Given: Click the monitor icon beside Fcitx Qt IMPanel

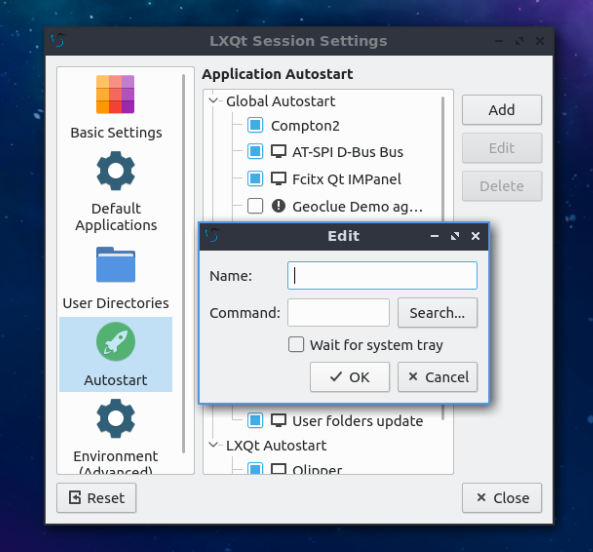Looking at the screenshot, I should pyautogui.click(x=278, y=179).
